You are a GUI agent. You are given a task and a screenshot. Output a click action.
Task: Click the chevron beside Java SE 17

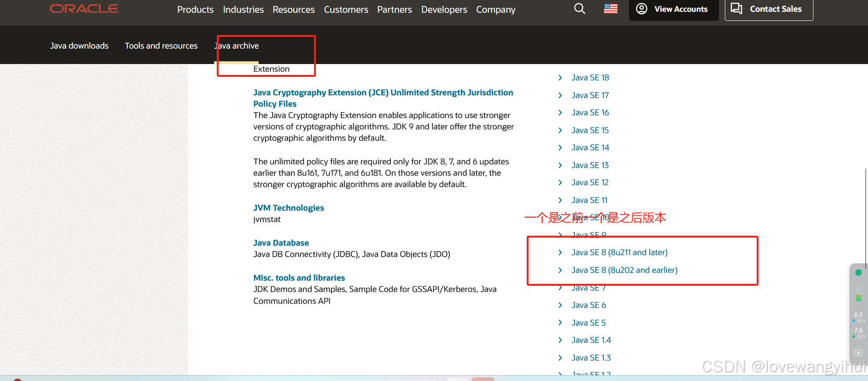click(560, 95)
